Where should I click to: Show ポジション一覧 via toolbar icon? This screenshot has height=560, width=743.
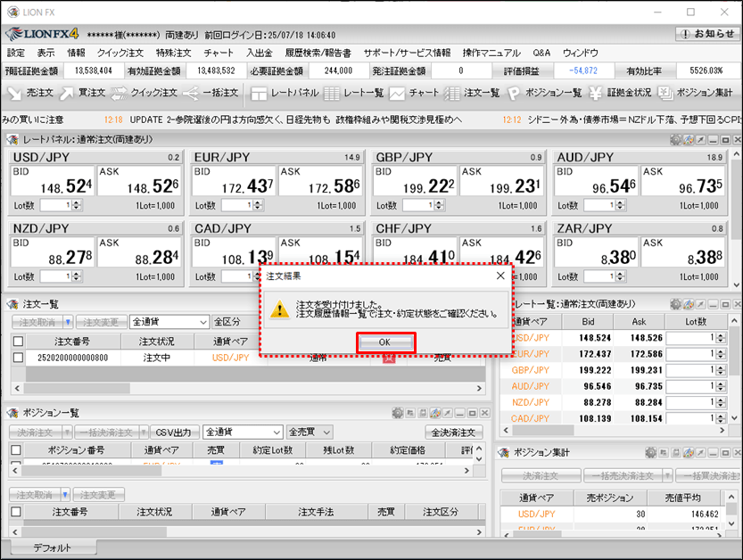[545, 93]
